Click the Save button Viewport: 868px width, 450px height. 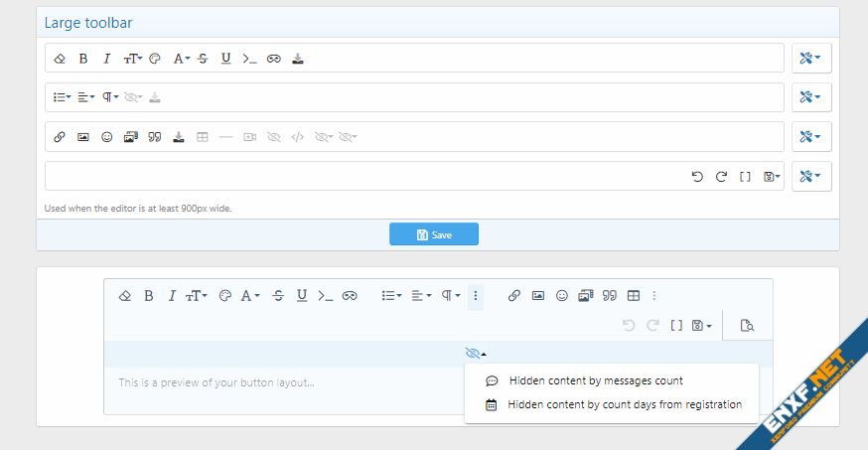pyautogui.click(x=434, y=234)
